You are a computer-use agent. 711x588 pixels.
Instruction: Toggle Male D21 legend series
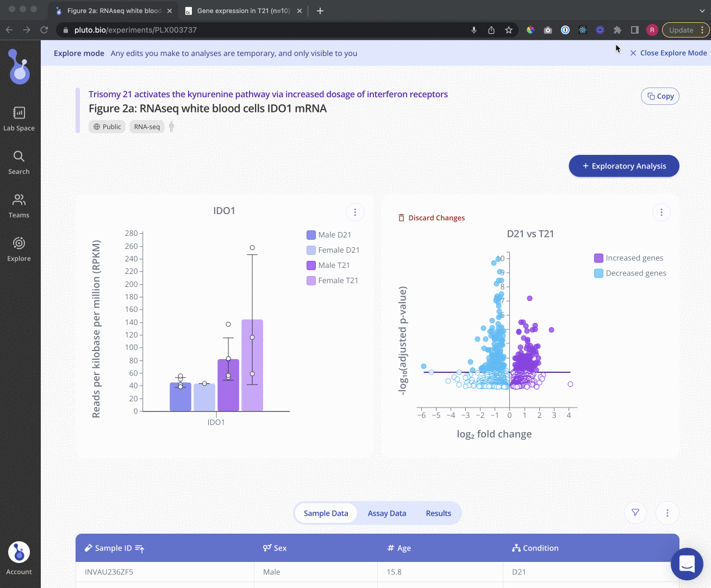328,235
